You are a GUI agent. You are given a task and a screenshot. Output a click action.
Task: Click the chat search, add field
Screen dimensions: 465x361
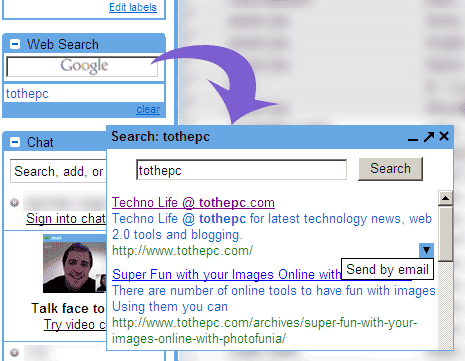[x=58, y=171]
